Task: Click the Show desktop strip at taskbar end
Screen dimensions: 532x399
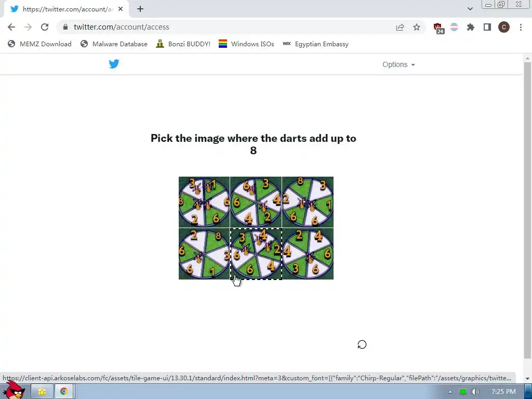Action: click(x=528, y=392)
